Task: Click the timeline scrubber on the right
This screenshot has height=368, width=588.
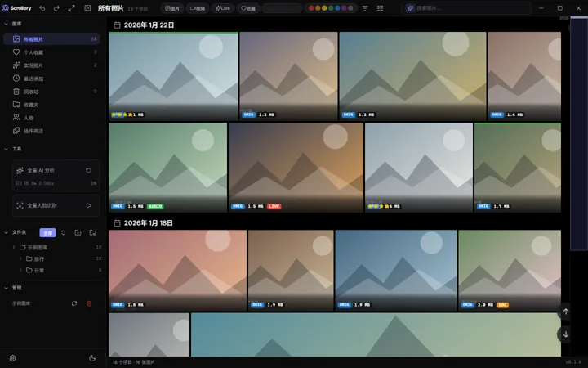Action: 579,135
